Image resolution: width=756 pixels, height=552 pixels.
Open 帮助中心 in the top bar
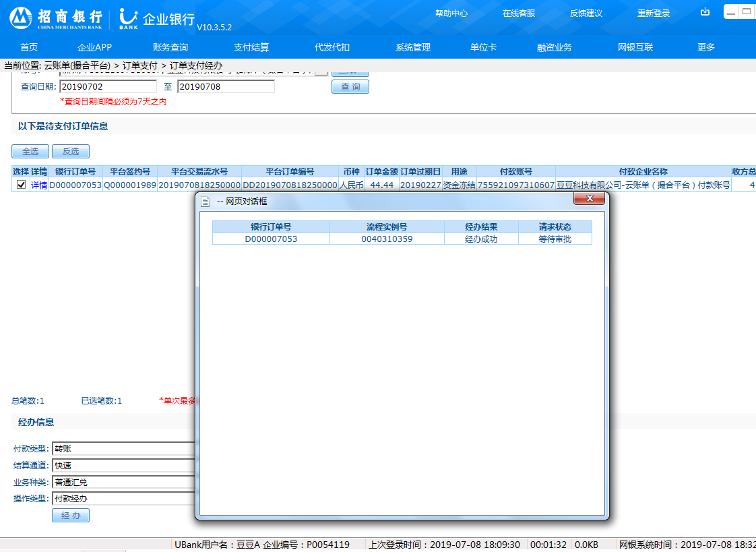click(x=451, y=13)
